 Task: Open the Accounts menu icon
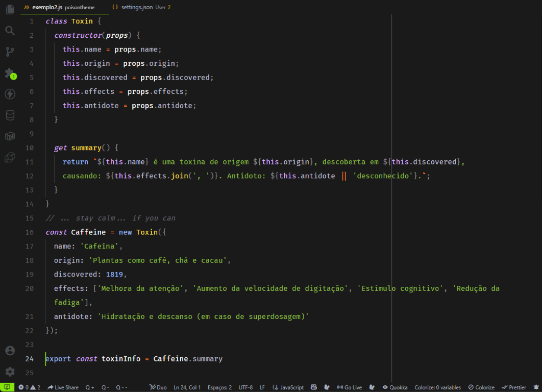point(10,351)
